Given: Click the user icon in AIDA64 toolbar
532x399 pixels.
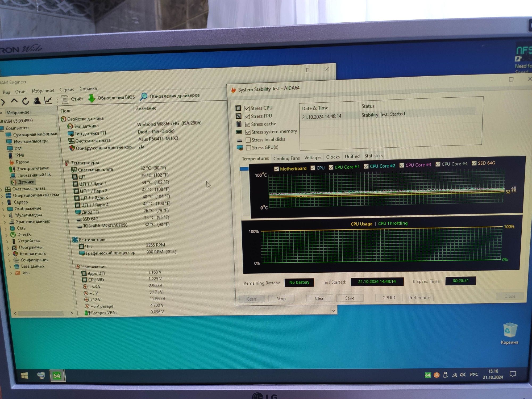Looking at the screenshot, I should pos(37,101).
